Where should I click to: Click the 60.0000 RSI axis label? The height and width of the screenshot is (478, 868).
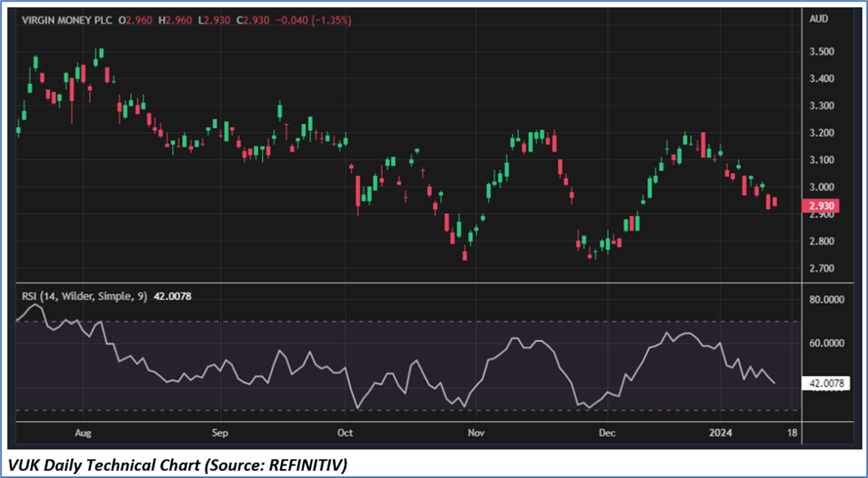pos(826,343)
